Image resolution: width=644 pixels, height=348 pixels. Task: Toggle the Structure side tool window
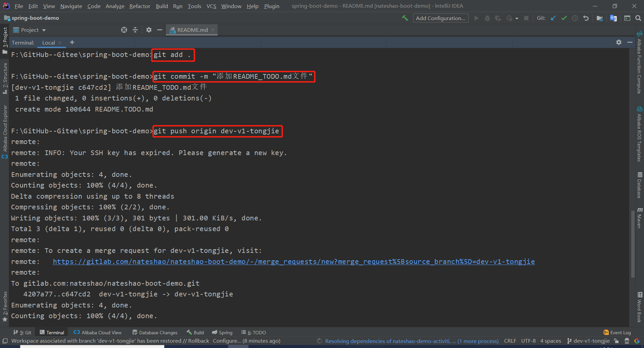pyautogui.click(x=5, y=78)
